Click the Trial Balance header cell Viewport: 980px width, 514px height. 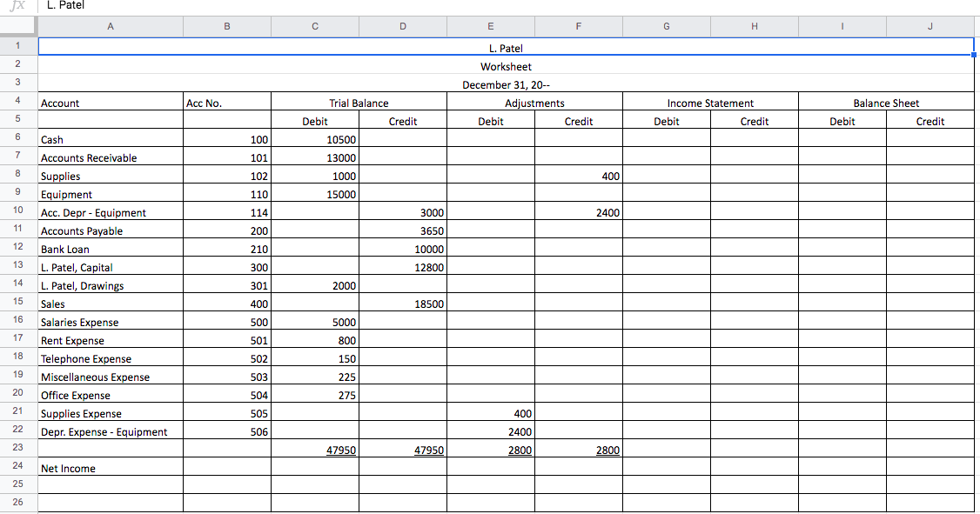pos(359,103)
